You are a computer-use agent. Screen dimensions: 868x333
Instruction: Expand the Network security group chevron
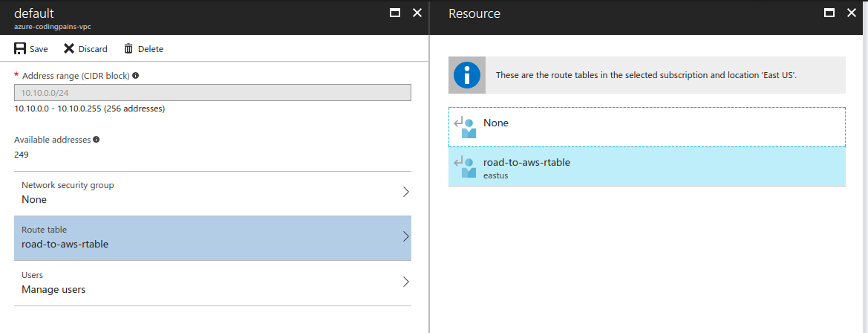pyautogui.click(x=405, y=192)
